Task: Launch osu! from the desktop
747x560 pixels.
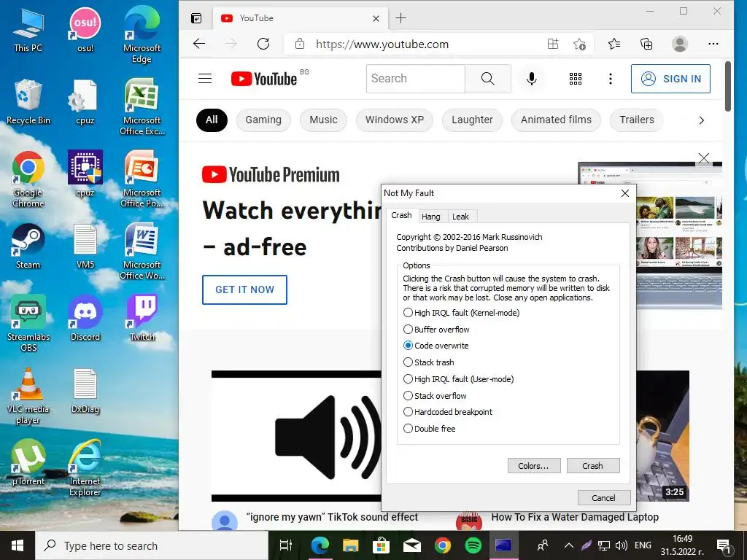Action: 85,29
